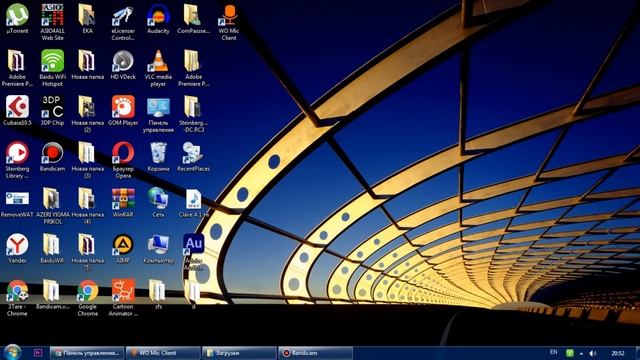Open the volume speaker tray icon

click(593, 353)
